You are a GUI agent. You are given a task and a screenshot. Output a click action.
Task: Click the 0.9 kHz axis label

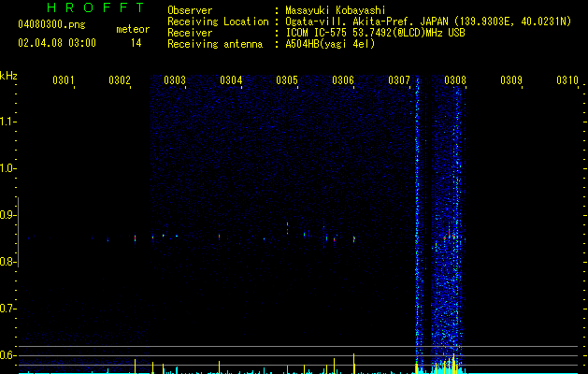tap(7, 215)
